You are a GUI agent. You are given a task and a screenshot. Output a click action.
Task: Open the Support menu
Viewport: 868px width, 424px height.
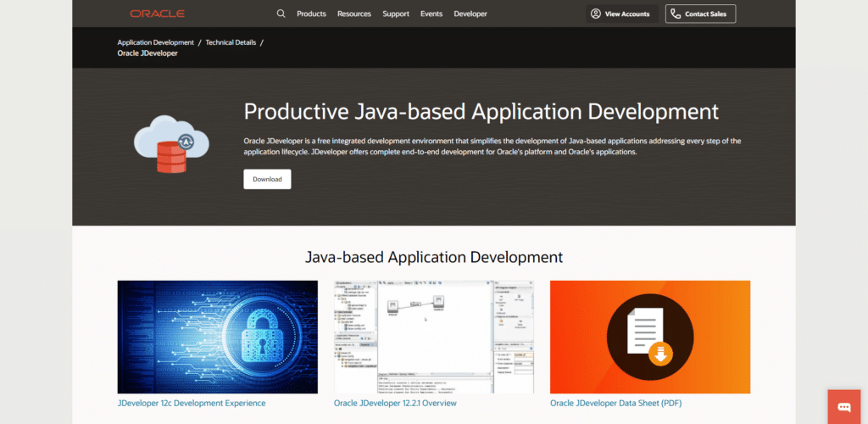[x=396, y=14]
